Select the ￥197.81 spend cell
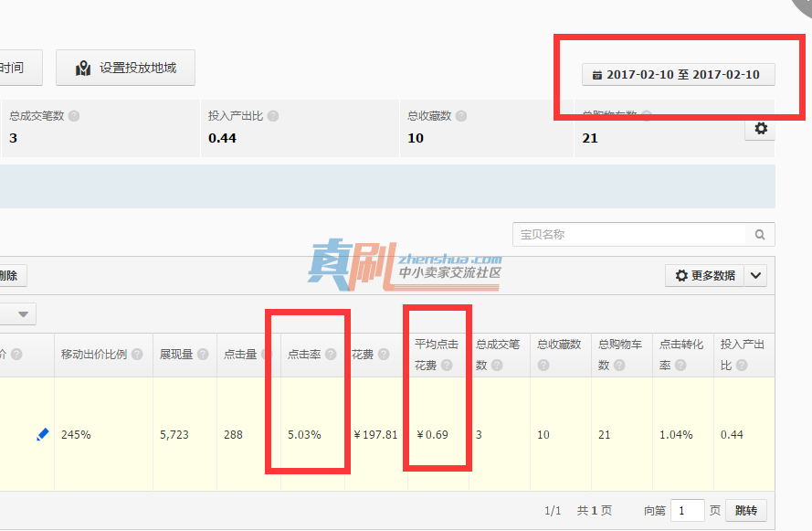The image size is (812, 531). (375, 435)
